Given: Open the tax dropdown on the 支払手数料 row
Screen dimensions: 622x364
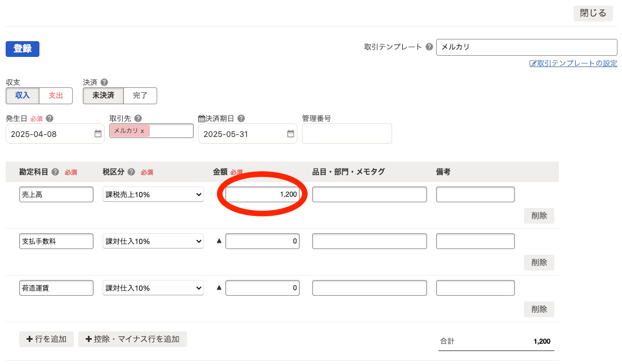Looking at the screenshot, I should click(x=153, y=241).
